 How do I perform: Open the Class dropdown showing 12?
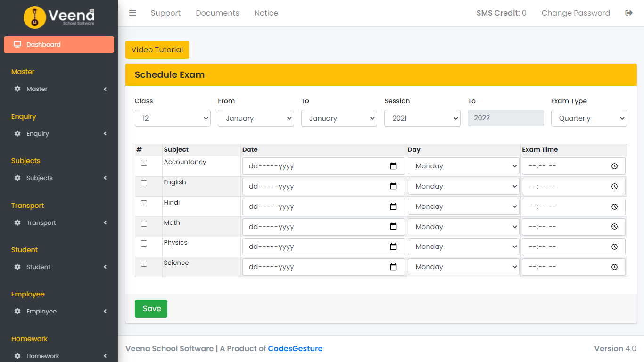click(173, 118)
